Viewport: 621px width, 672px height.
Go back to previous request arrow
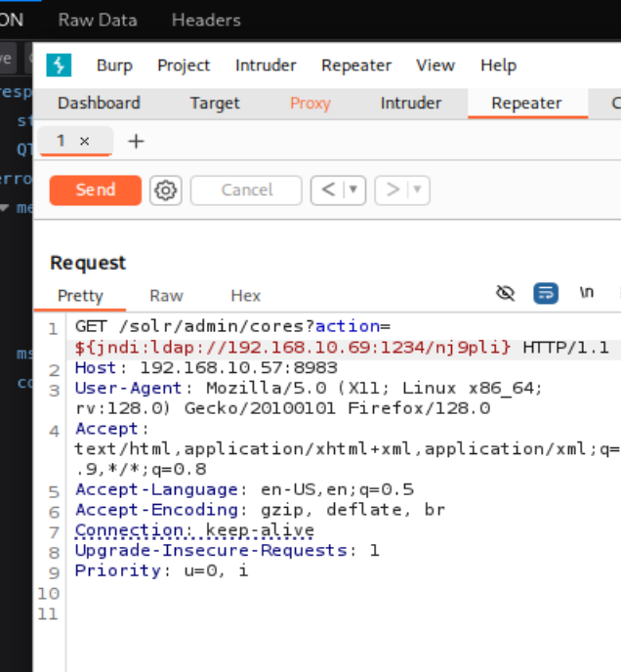[328, 189]
